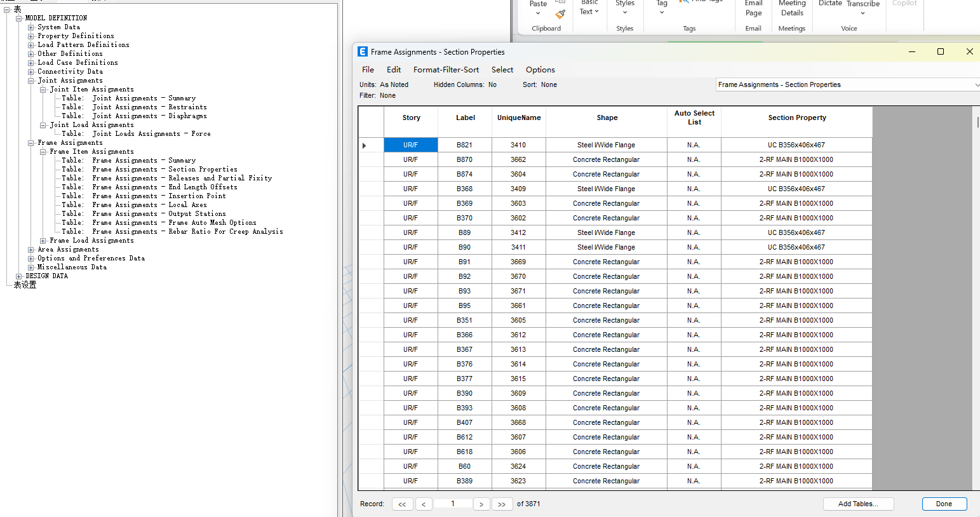Screen dimensions: 980x517
Task: Select Table: Joint Assignments - Diaphragms
Action: (134, 116)
